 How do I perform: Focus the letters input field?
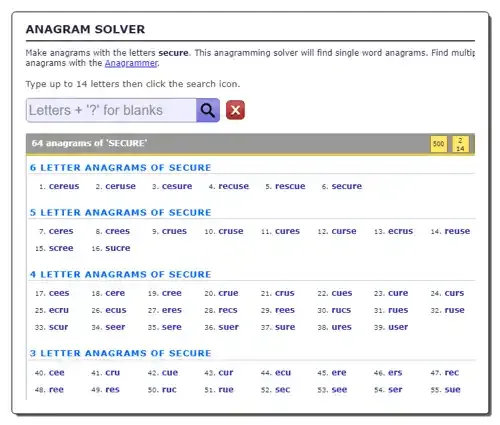111,110
